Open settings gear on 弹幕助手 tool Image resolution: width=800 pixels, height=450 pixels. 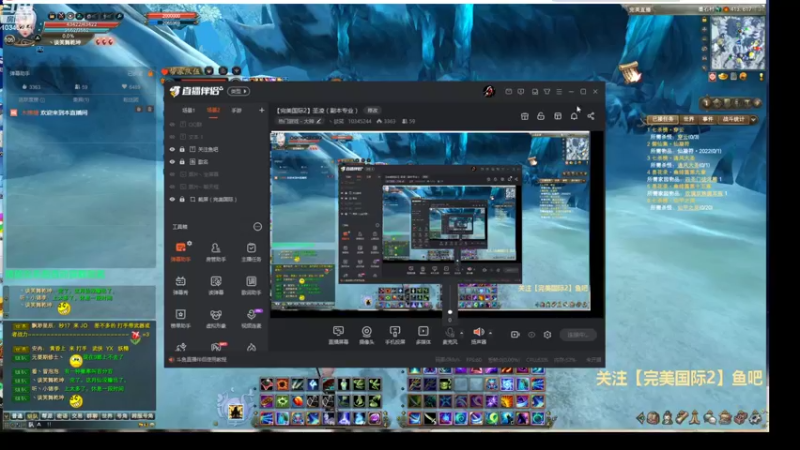click(189, 243)
